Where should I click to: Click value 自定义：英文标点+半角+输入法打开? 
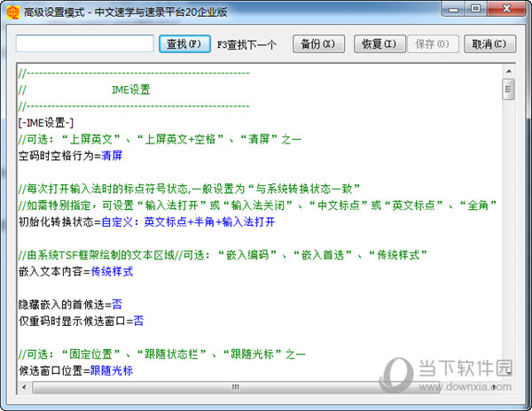pyautogui.click(x=188, y=222)
